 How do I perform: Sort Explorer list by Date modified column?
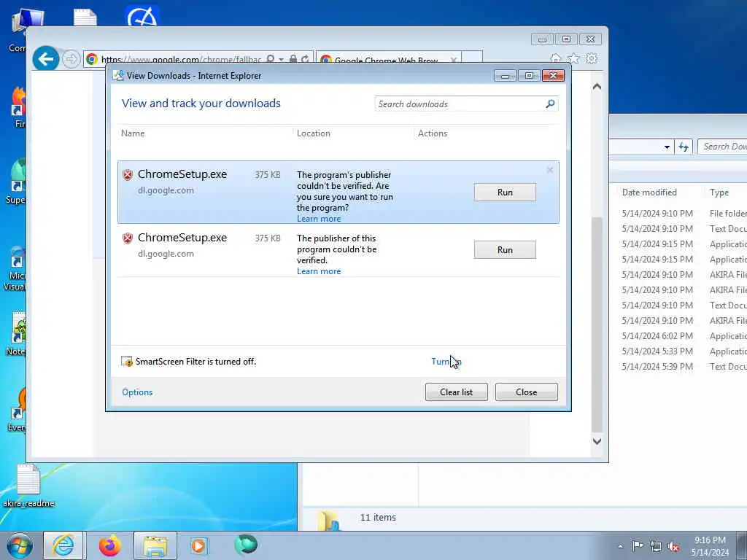649,192
